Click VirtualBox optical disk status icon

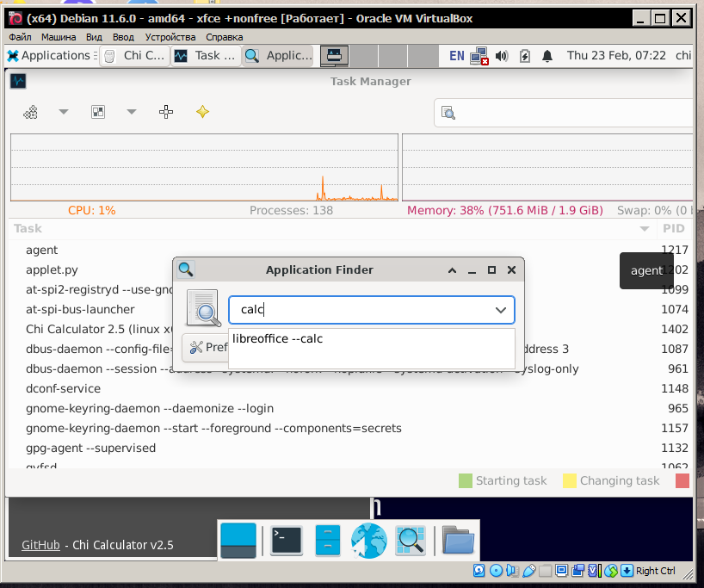pyautogui.click(x=496, y=571)
